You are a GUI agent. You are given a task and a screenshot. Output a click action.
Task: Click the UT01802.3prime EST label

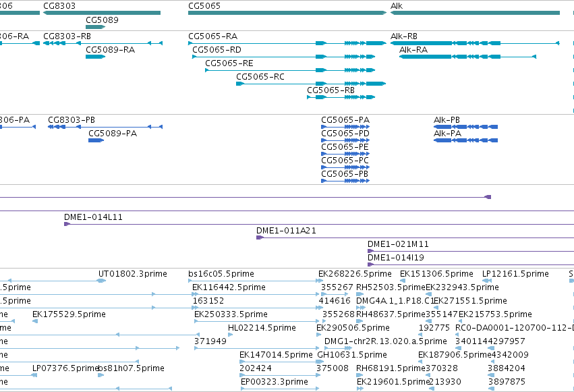point(132,274)
